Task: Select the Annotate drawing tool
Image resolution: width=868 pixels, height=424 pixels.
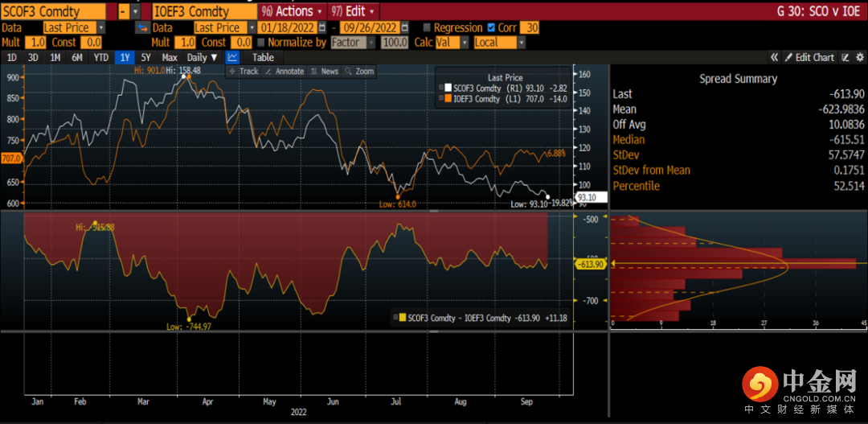Action: point(284,71)
